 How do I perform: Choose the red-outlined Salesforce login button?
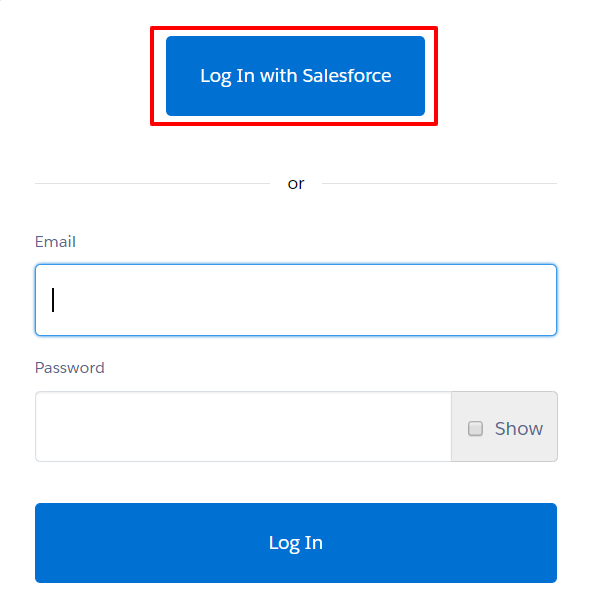point(295,76)
